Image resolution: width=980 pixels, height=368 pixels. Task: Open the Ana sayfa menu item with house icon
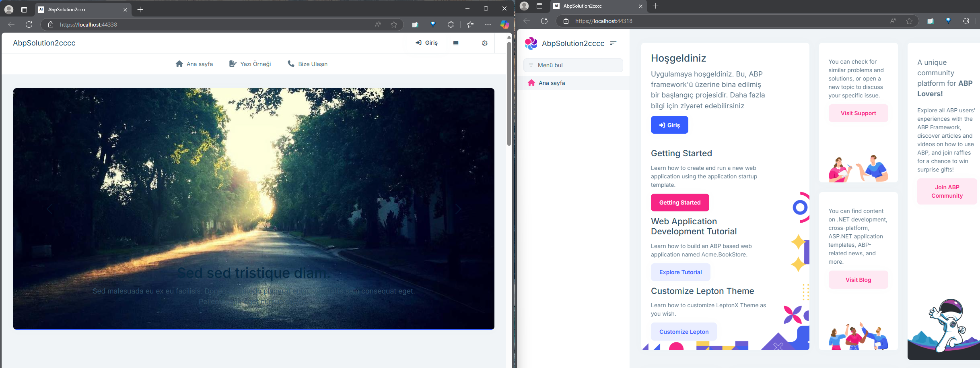[194, 64]
